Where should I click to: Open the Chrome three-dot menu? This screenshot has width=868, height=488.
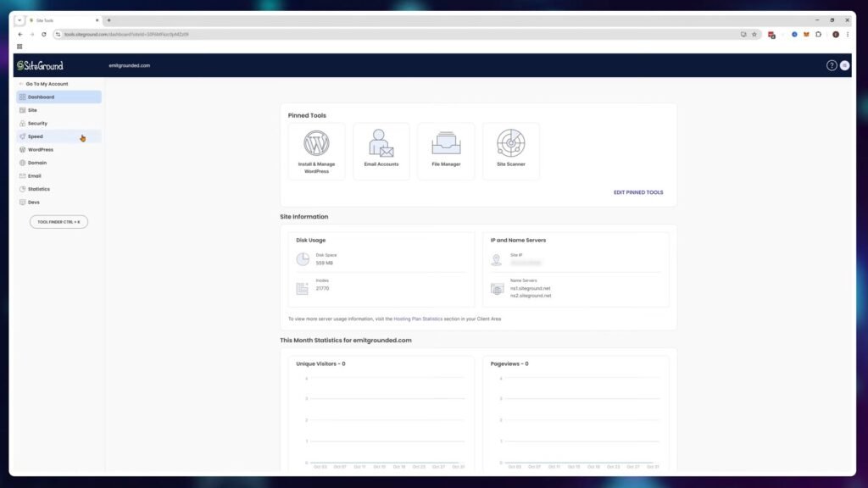click(848, 34)
